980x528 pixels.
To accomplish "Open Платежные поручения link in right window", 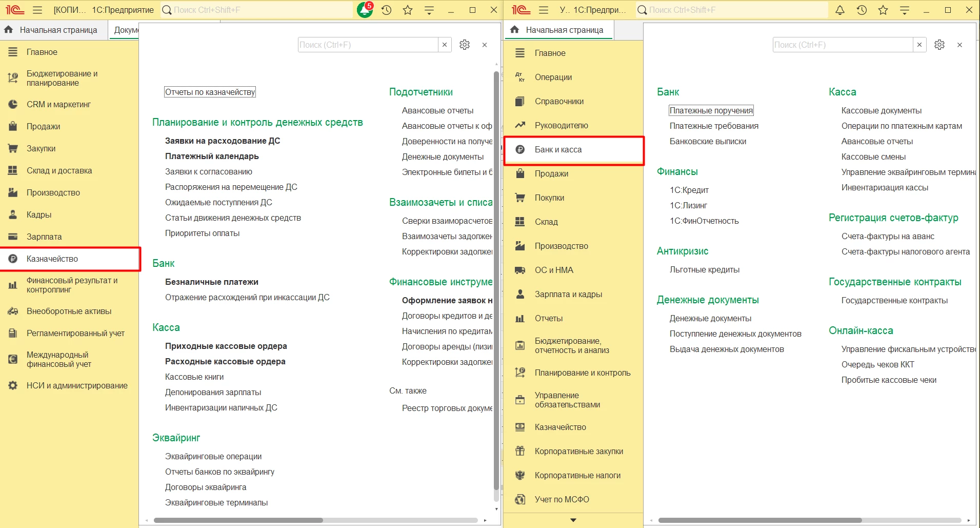I will click(711, 110).
